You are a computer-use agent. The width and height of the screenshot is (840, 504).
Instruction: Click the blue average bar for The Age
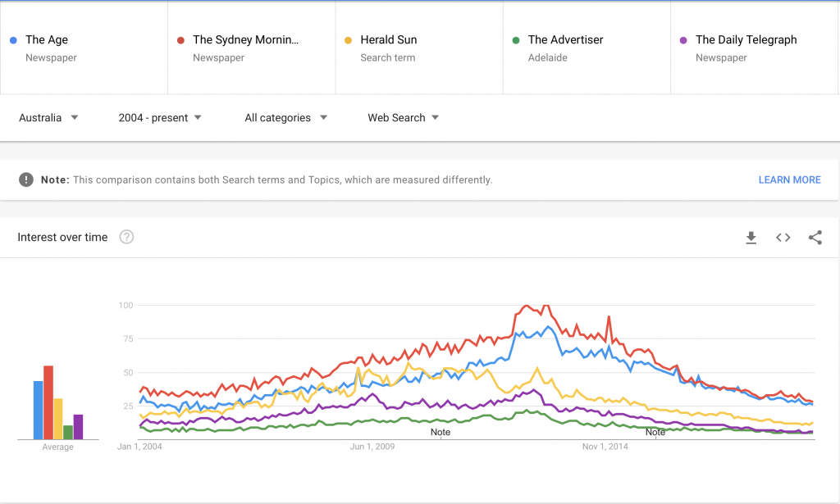38,411
